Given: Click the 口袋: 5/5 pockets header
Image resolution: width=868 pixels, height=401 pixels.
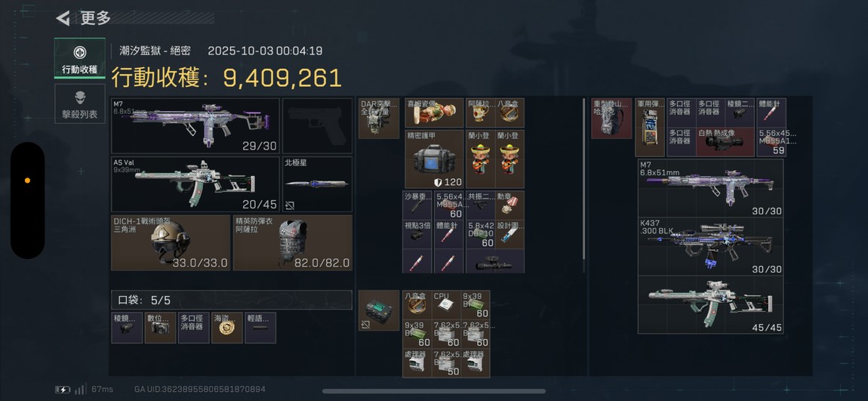Looking at the screenshot, I should pyautogui.click(x=232, y=301).
